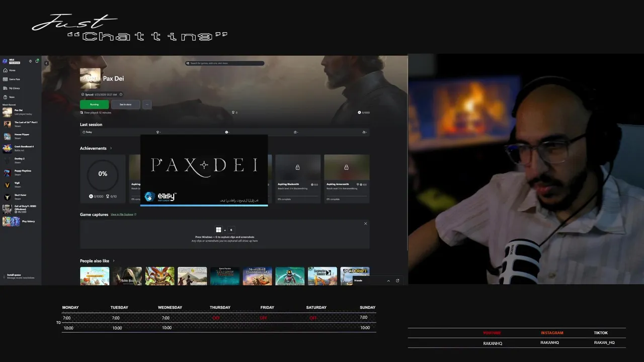Select The Last of Us Part I
This screenshot has height=362, width=644.
[x=20, y=124]
